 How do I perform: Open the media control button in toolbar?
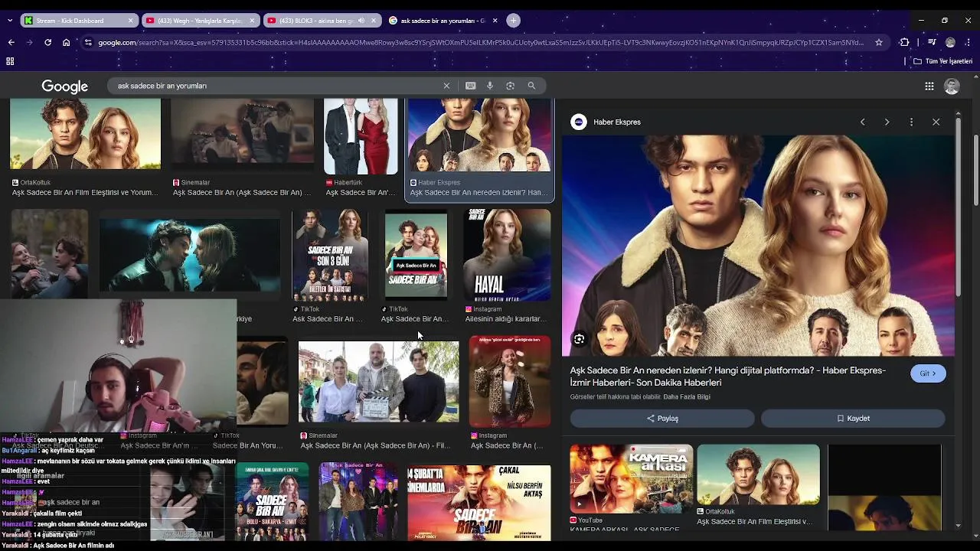point(932,43)
